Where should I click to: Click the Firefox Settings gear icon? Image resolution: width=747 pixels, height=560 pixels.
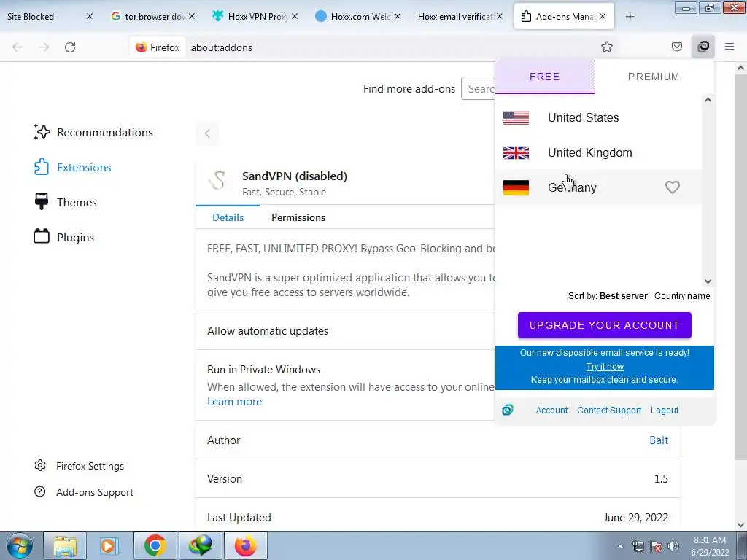40,465
